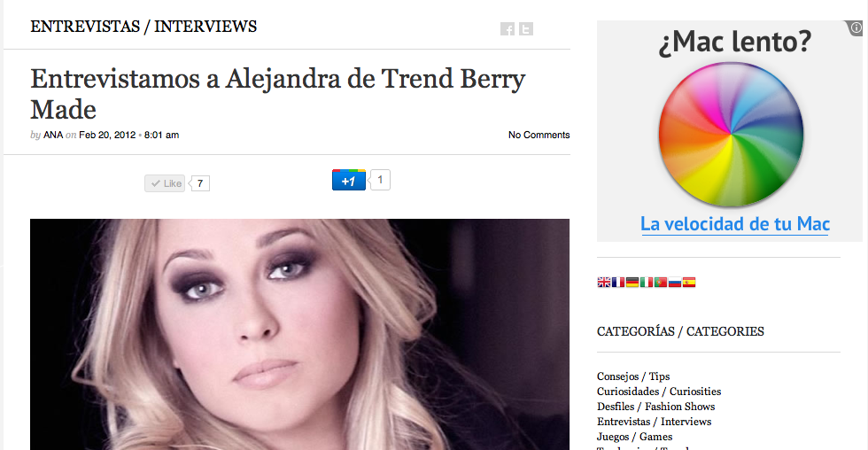Click the Alejandra portrait photo
Image resolution: width=868 pixels, height=450 pixels.
click(299, 334)
